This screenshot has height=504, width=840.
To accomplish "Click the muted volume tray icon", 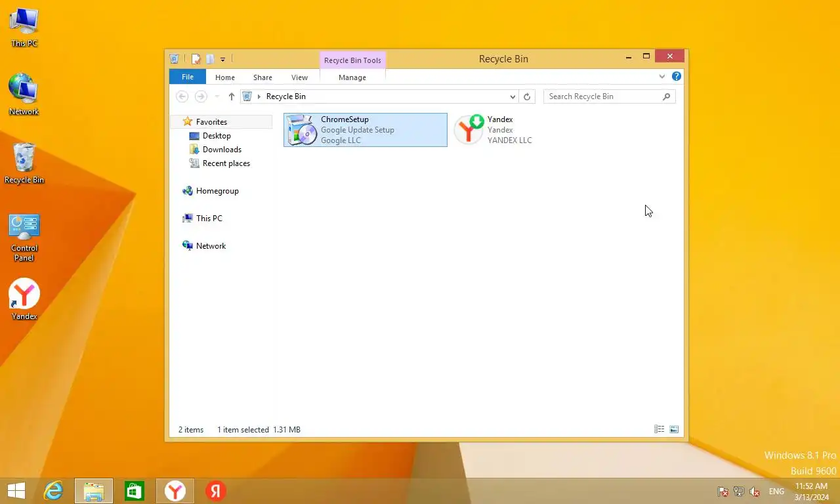I will [x=755, y=492].
